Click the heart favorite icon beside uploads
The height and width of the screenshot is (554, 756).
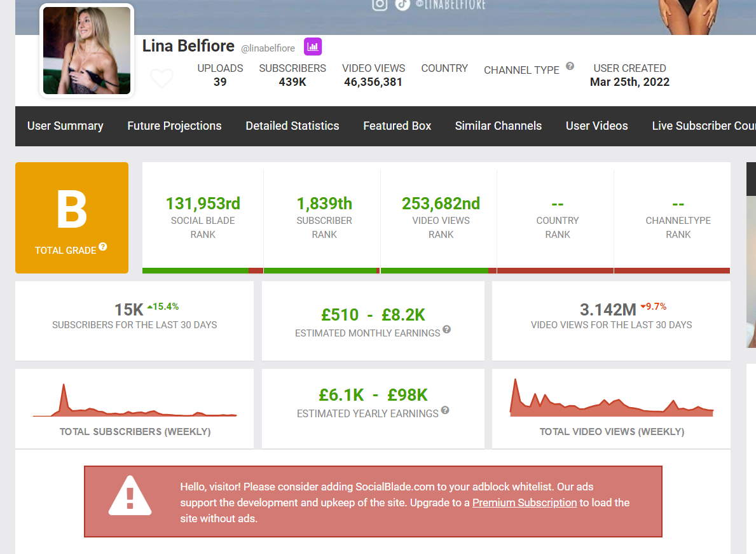(x=162, y=78)
